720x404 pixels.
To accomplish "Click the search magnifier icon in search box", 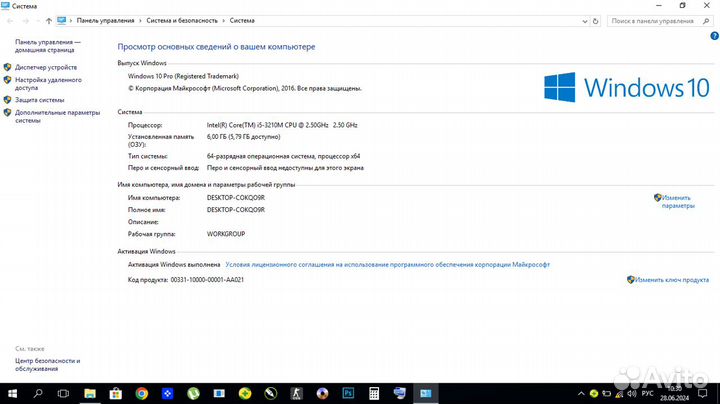I will click(706, 21).
